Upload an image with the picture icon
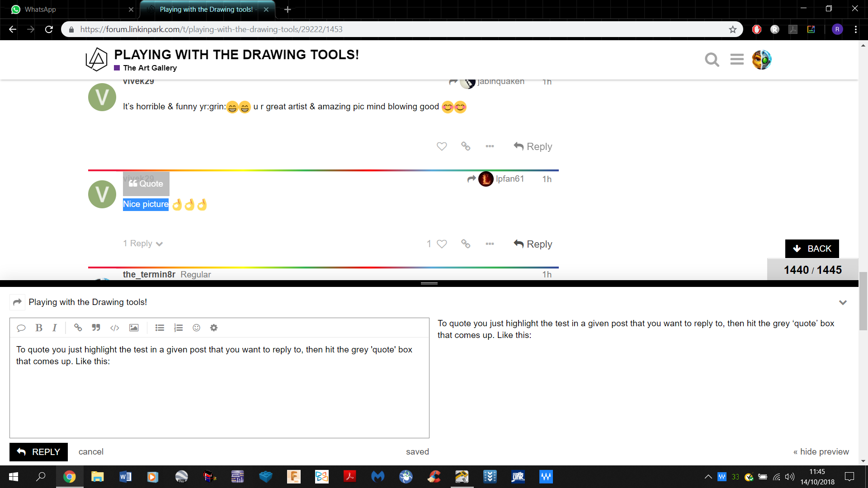868x488 pixels. click(x=134, y=328)
